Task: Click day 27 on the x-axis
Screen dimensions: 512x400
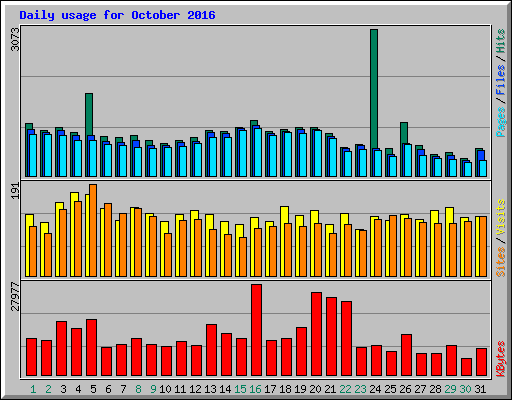Action: [x=420, y=389]
